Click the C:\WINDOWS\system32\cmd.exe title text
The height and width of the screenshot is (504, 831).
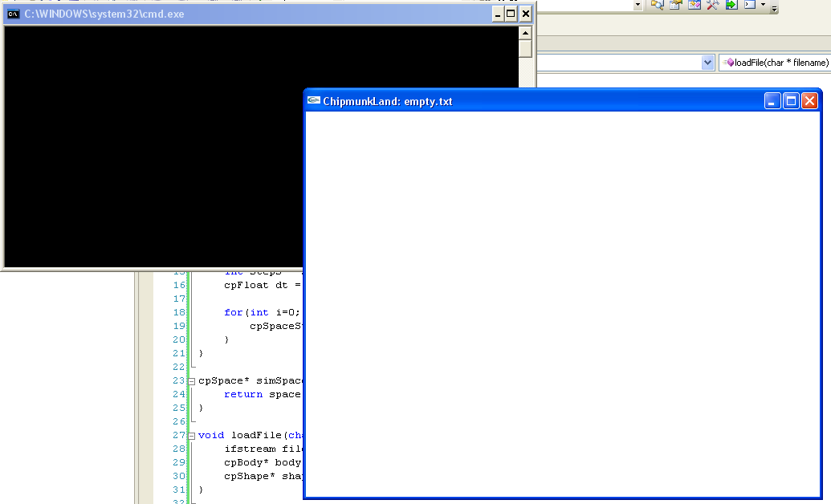click(x=104, y=14)
